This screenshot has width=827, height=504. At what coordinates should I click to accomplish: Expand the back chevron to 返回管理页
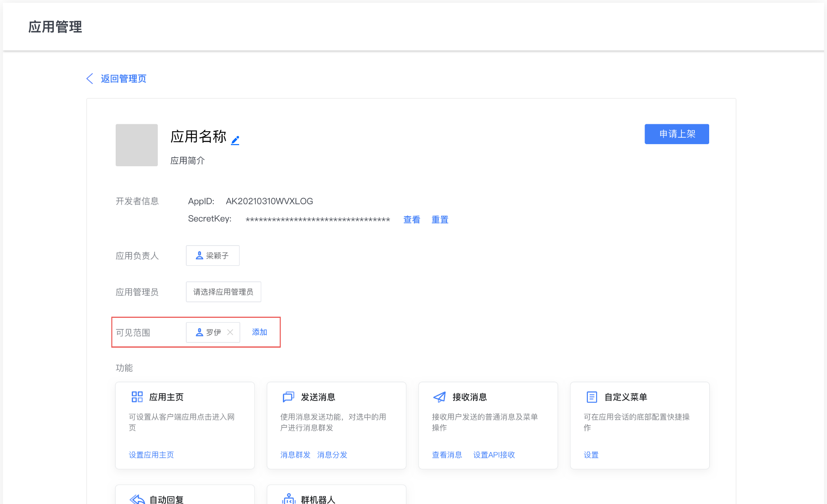pos(90,78)
